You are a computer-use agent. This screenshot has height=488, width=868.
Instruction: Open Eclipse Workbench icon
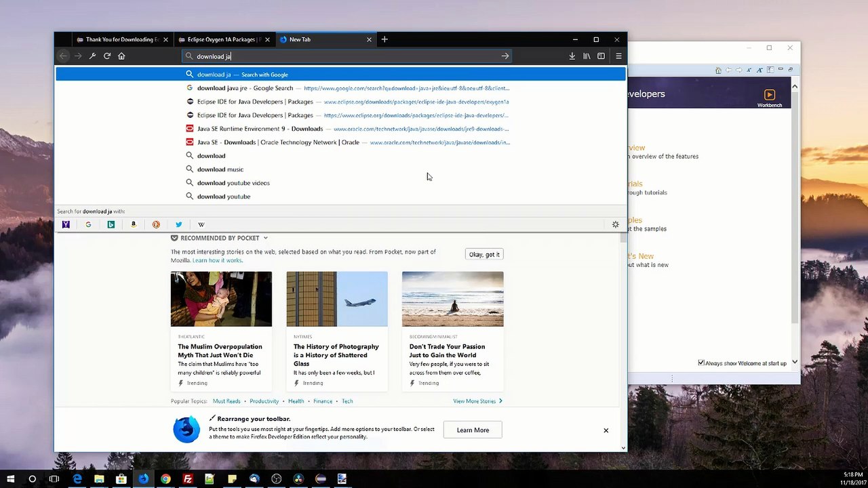pos(769,98)
